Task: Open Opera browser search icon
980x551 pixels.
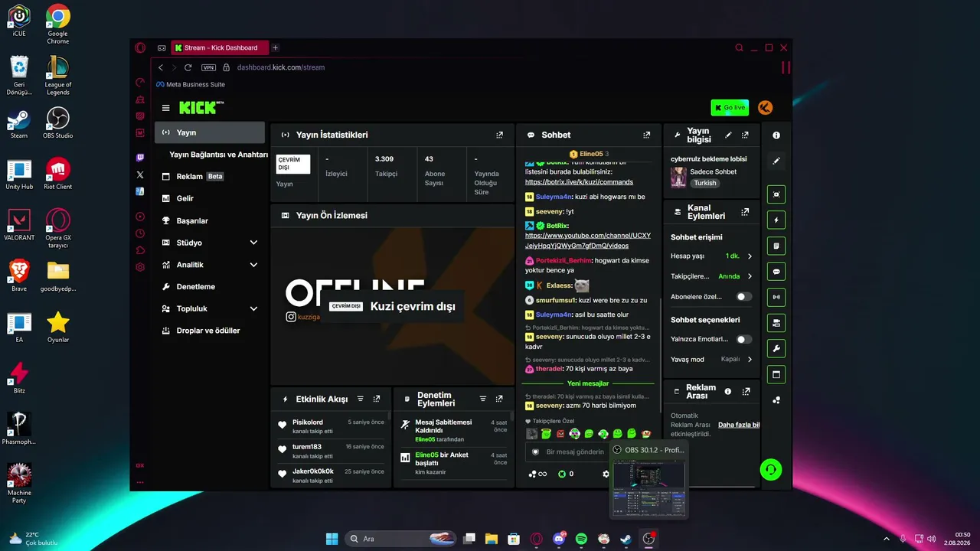Action: [739, 47]
